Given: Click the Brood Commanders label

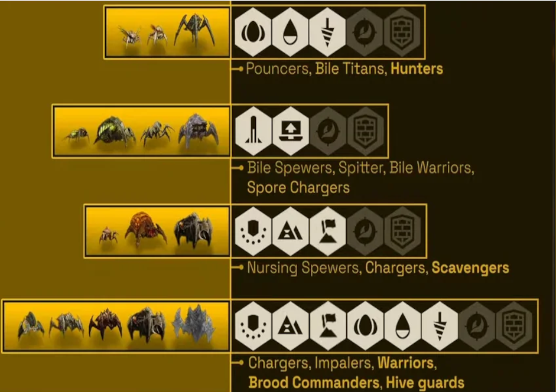Looking at the screenshot, I should pyautogui.click(x=314, y=383).
